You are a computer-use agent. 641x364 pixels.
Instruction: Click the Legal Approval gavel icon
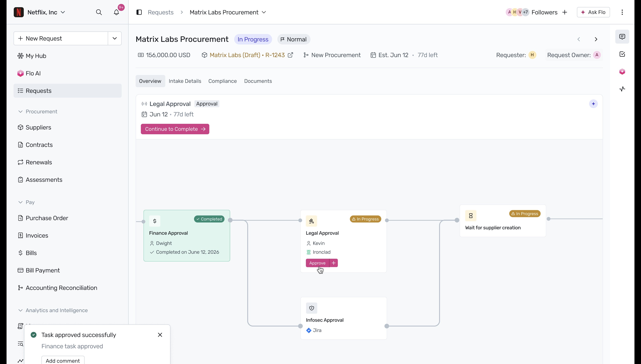coord(312,221)
